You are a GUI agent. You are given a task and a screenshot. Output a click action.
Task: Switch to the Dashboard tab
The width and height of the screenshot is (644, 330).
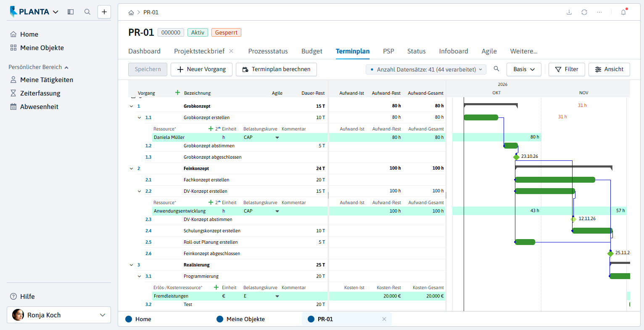[144, 51]
